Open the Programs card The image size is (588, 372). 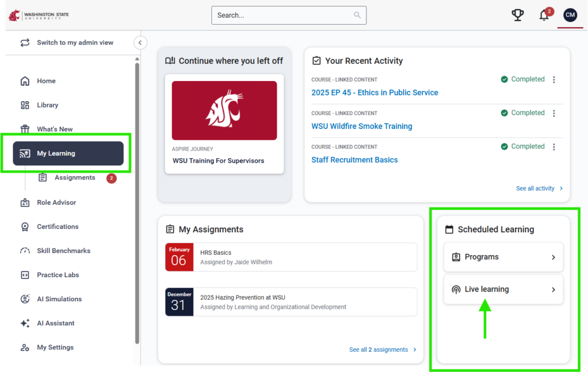503,257
